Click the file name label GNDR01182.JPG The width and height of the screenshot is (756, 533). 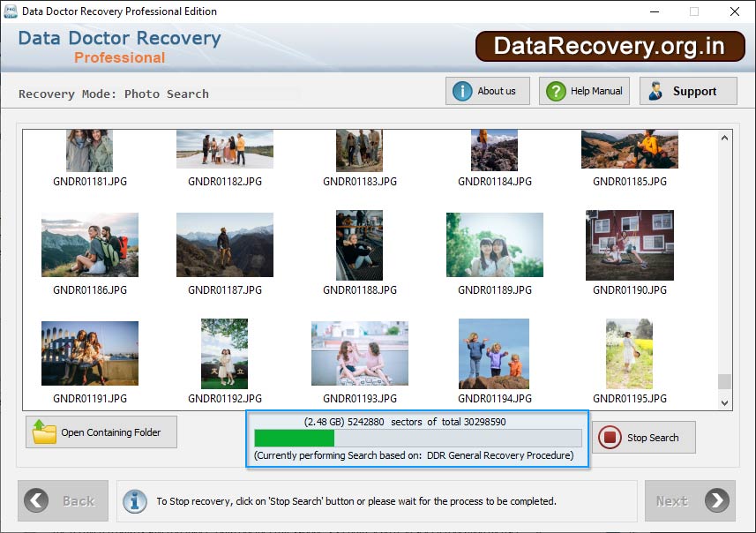coord(225,182)
